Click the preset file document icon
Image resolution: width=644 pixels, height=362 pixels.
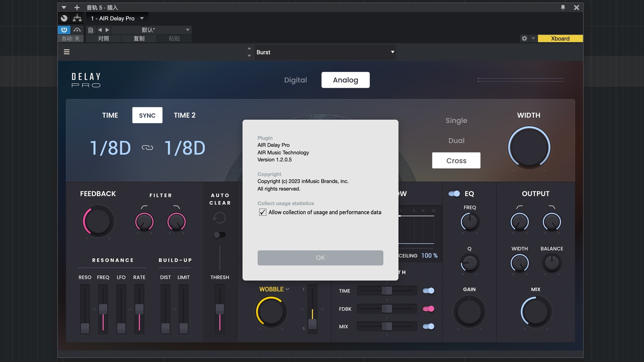pos(91,30)
